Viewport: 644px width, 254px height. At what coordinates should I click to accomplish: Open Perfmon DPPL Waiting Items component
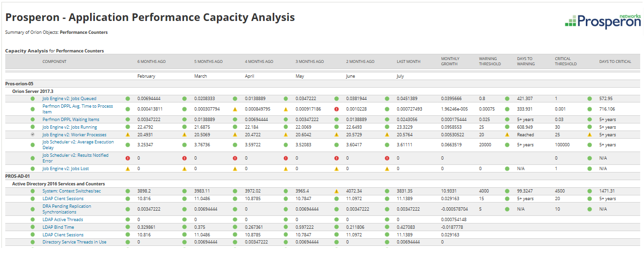click(x=71, y=120)
